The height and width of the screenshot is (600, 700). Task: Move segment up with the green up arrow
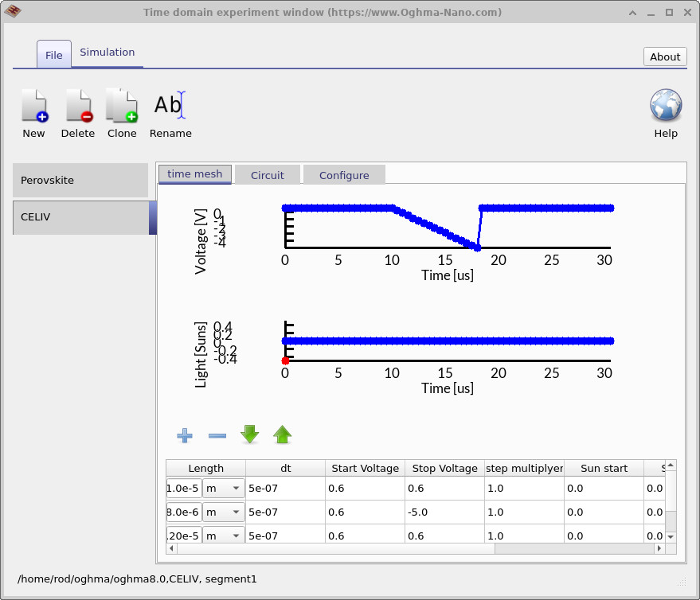pyautogui.click(x=282, y=434)
